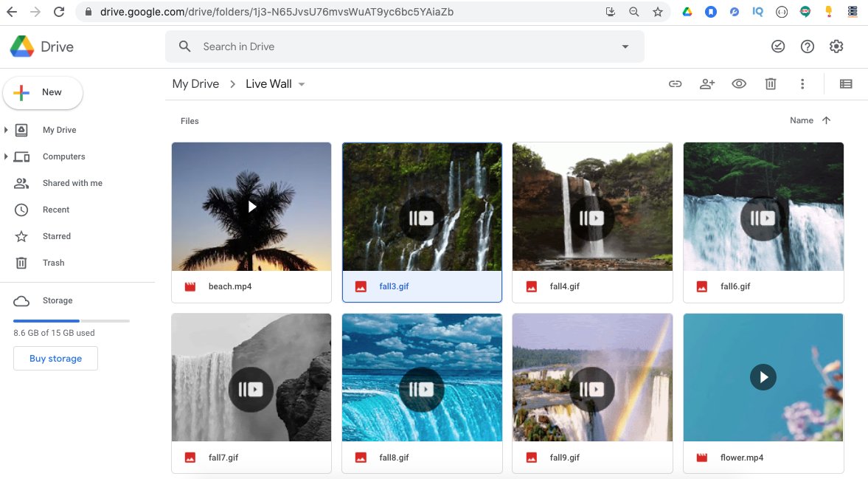The height and width of the screenshot is (479, 868).
Task: Click the fall6.gif file name
Action: click(x=735, y=286)
